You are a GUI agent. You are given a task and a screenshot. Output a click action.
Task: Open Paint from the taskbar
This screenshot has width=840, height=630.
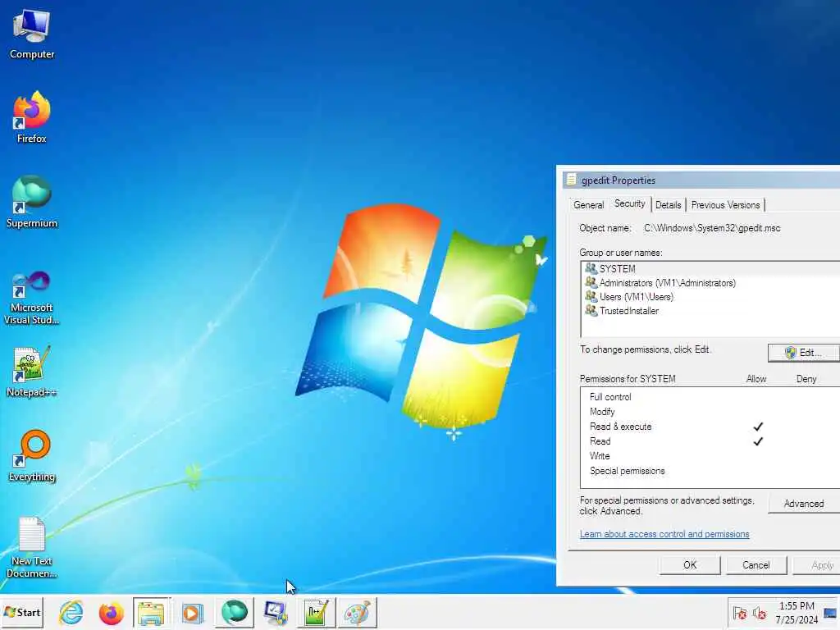point(358,612)
